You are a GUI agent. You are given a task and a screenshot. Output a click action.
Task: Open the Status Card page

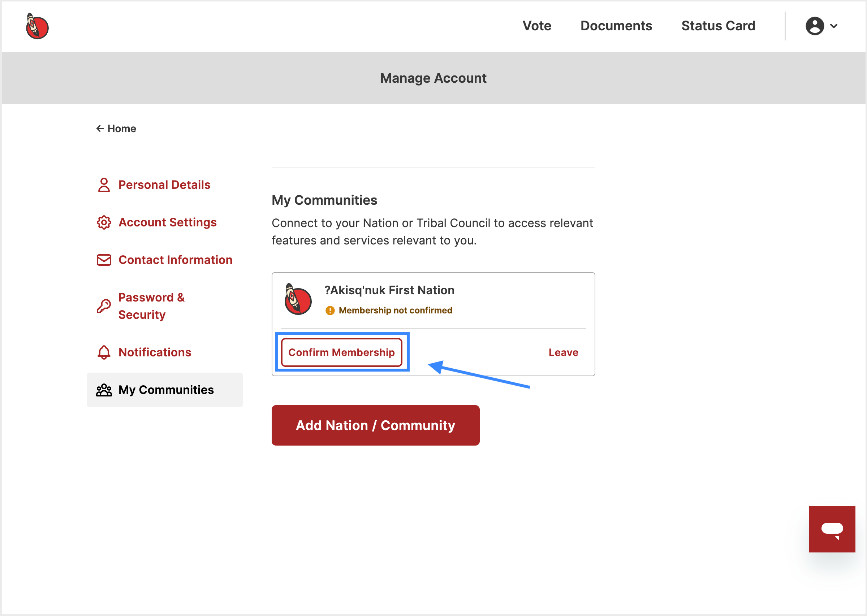[718, 26]
